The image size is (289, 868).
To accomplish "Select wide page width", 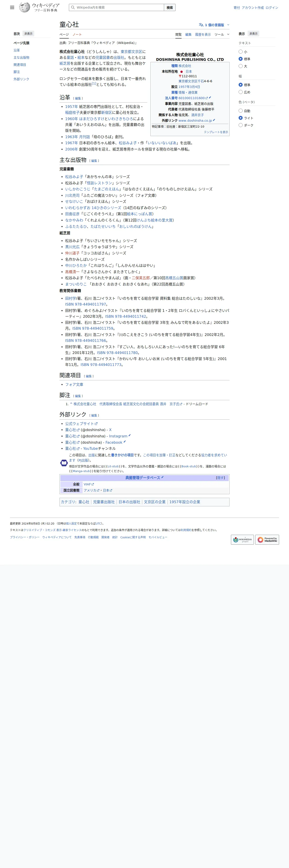I will [241, 92].
